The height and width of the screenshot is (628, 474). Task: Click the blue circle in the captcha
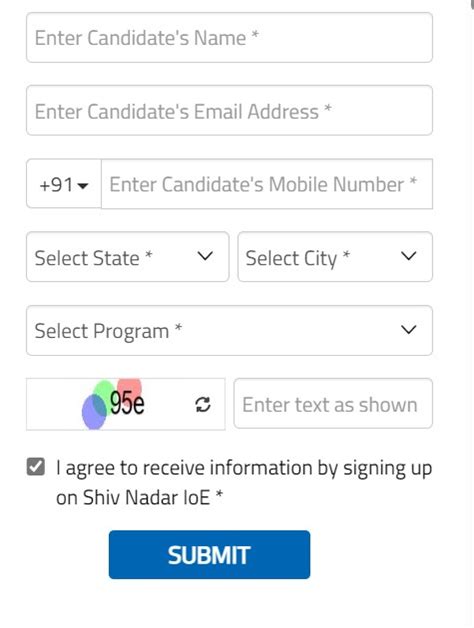tap(94, 412)
